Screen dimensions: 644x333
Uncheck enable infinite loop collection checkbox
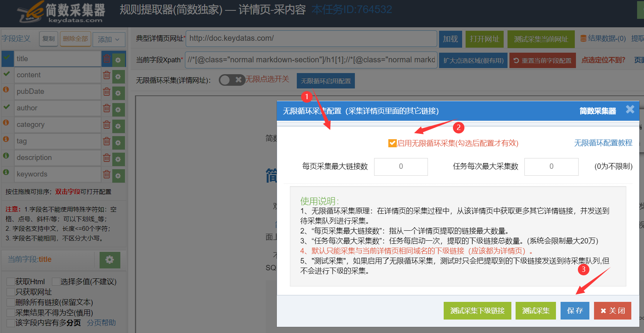(x=392, y=143)
